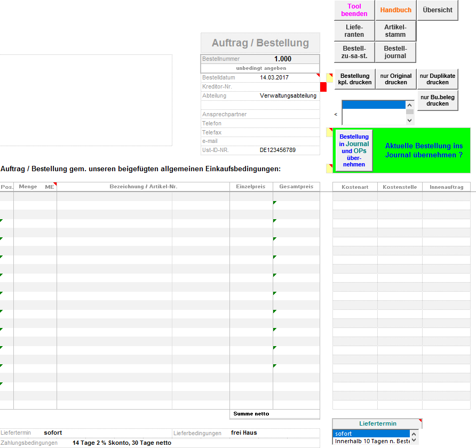Select 'sofort' in the Liefertermin list

372,434
